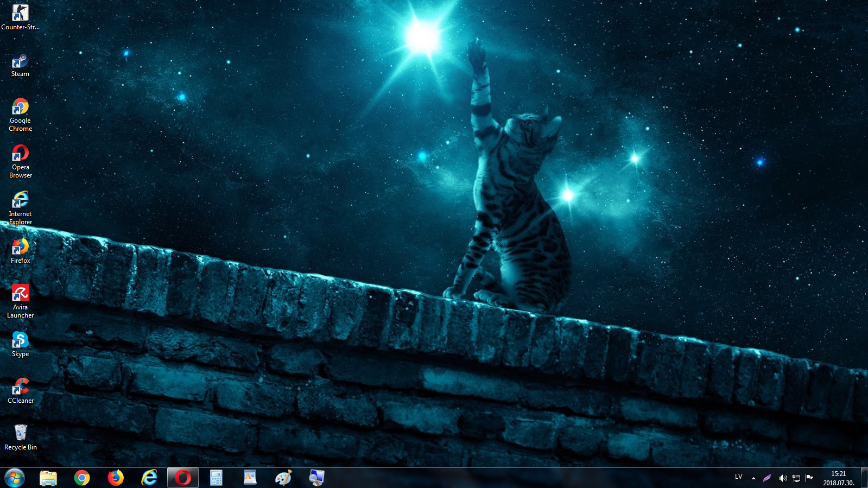Open WordPad from the taskbar
The height and width of the screenshot is (488, 868).
(250, 478)
